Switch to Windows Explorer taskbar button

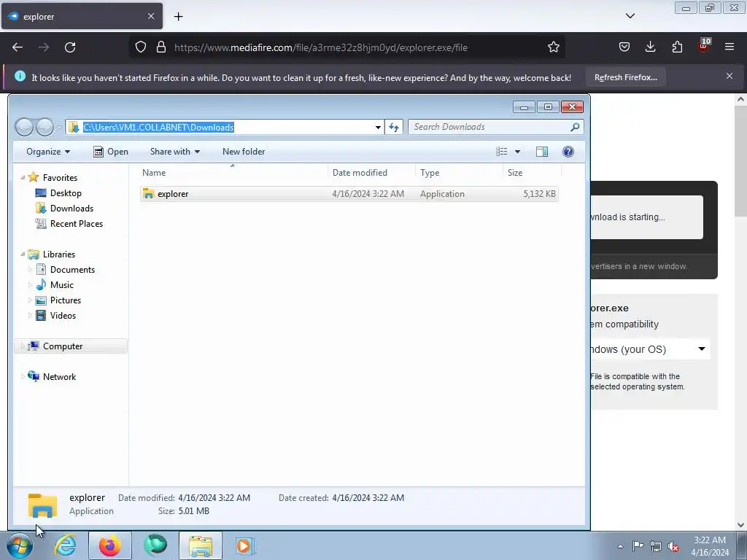pos(201,545)
